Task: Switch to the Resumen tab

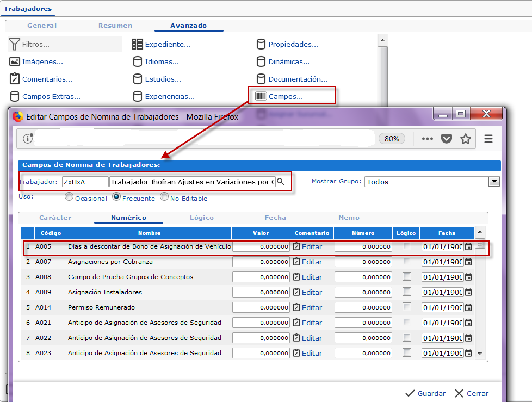Action: pyautogui.click(x=115, y=26)
